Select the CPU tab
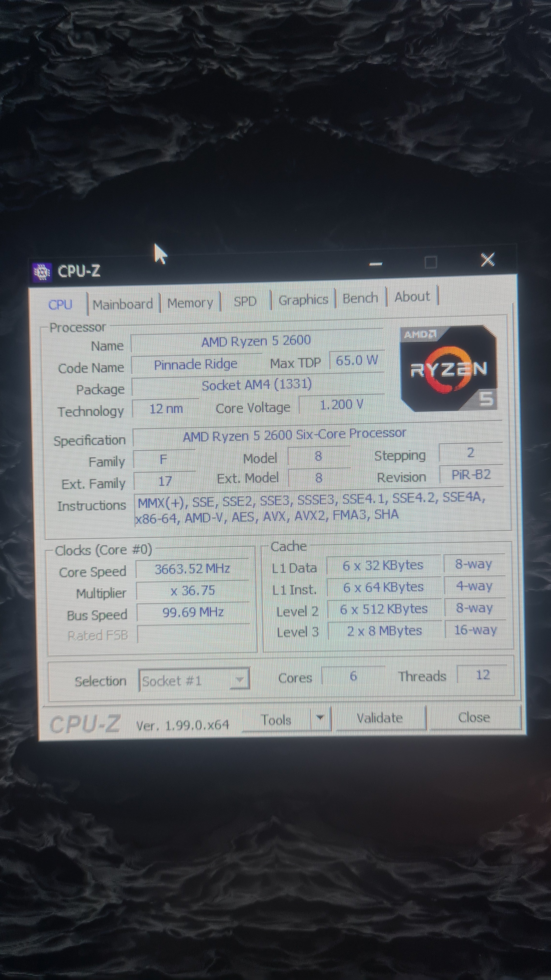The image size is (551, 980). point(60,305)
